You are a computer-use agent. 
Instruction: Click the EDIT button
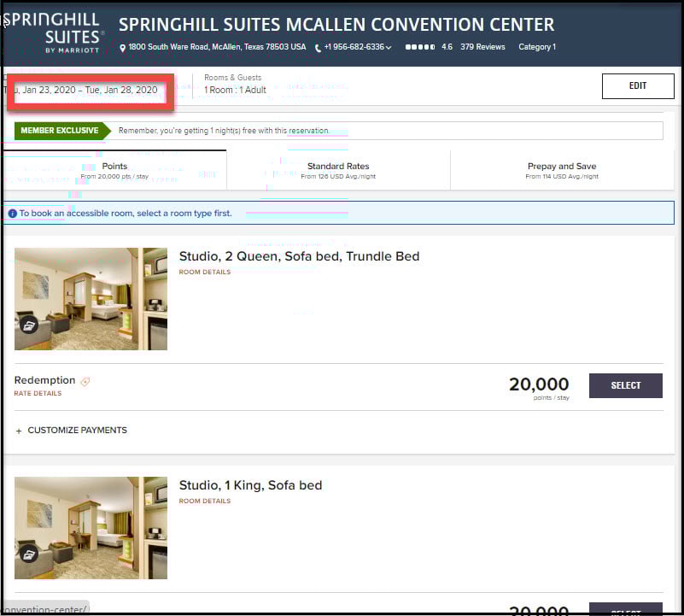638,86
